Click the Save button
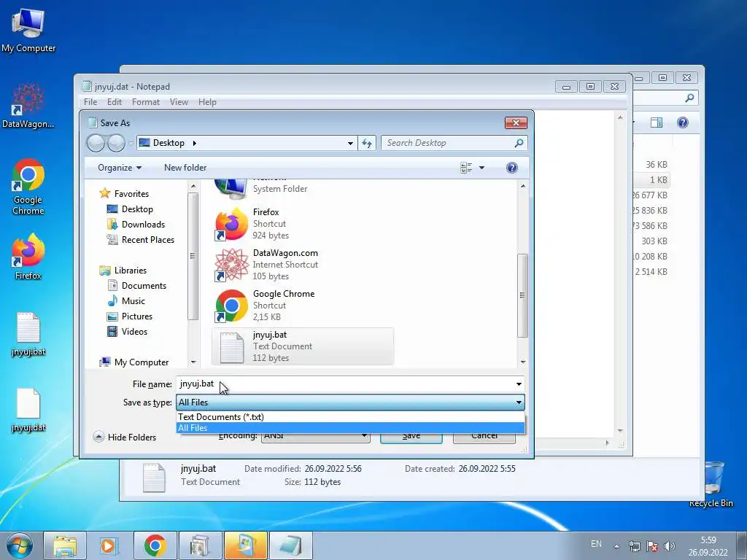Viewport: 747px width, 560px height. pyautogui.click(x=411, y=436)
